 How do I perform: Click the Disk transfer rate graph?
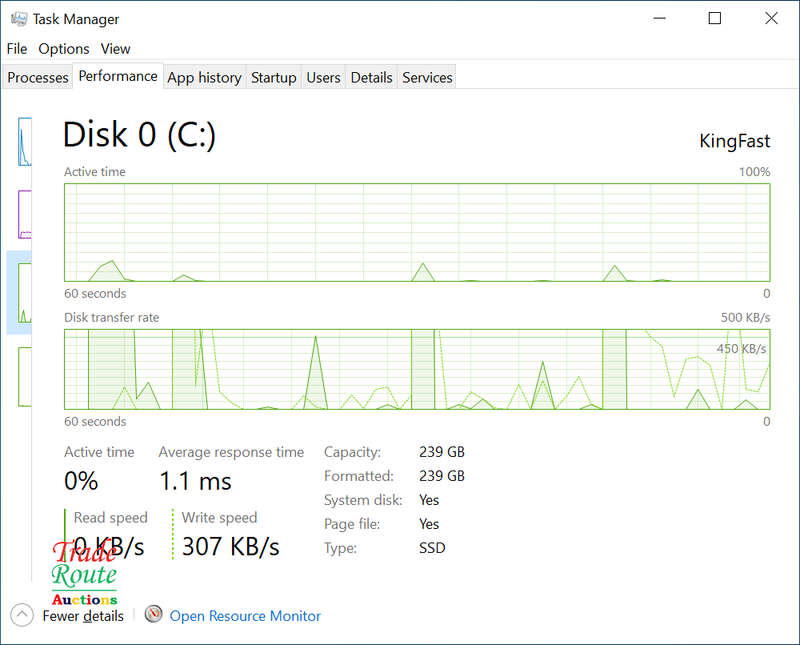coord(417,369)
